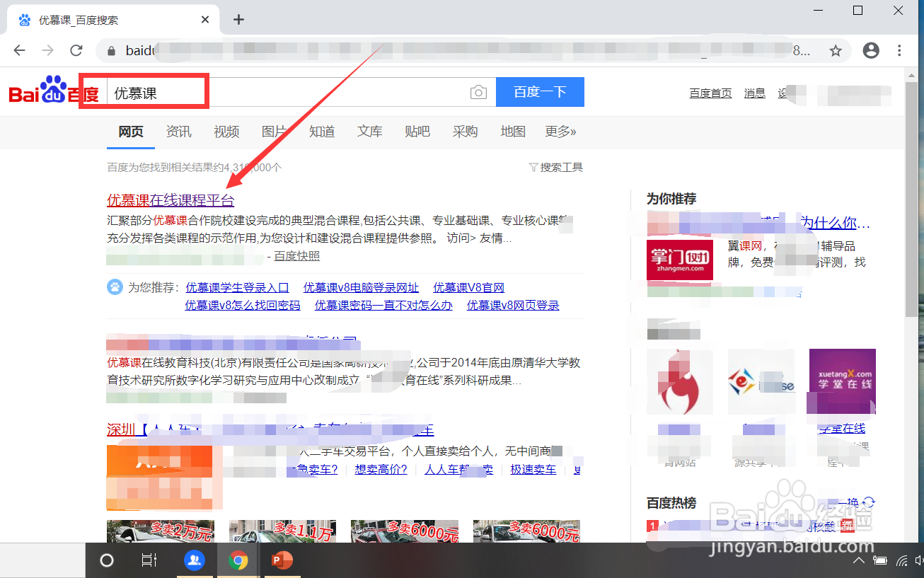Click the battery icon in tray
This screenshot has height=578, width=924.
click(x=880, y=561)
